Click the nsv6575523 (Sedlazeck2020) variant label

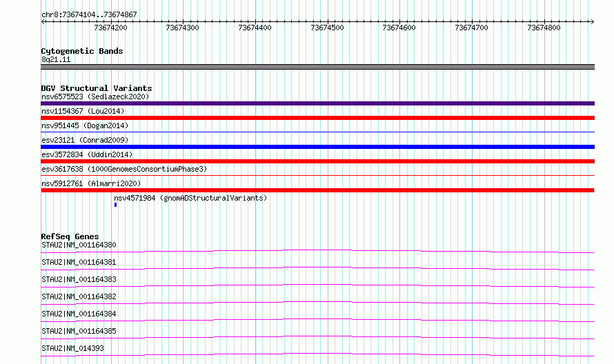click(95, 97)
